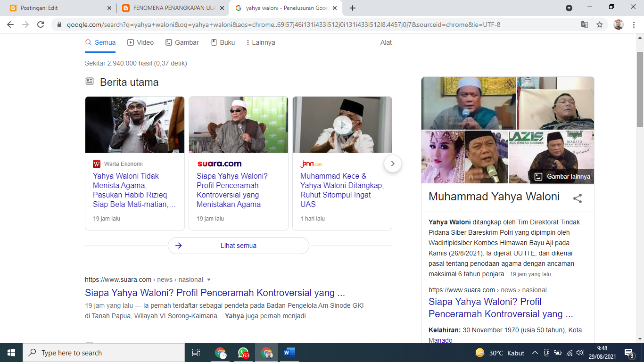Select the Buku search filter
Screen dimensions: 644x362
(x=223, y=42)
